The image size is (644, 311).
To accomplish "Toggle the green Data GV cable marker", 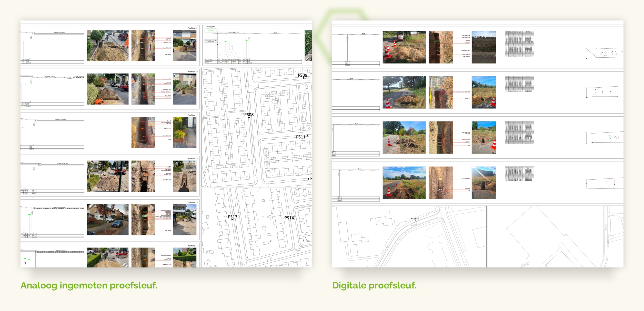I will [226, 42].
